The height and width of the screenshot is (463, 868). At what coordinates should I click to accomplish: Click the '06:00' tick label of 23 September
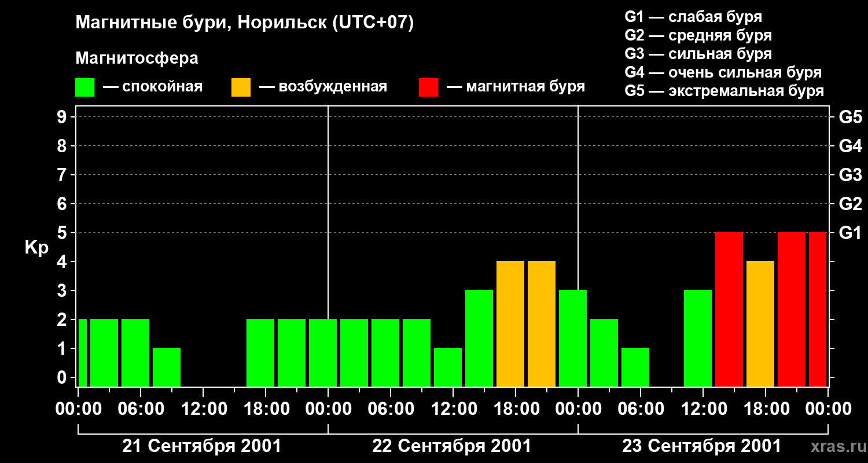click(x=641, y=409)
